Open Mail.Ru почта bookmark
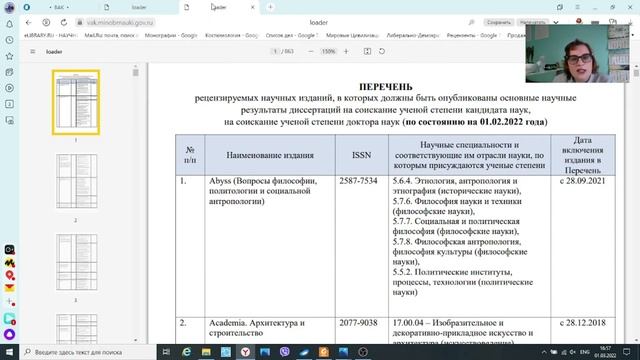The height and width of the screenshot is (360, 640). (x=111, y=36)
